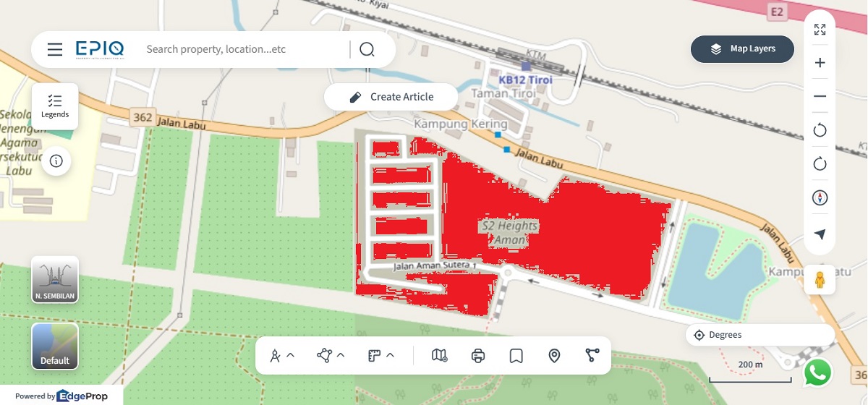
Task: Open the hamburger menu beside EPIQ logo
Action: point(55,49)
